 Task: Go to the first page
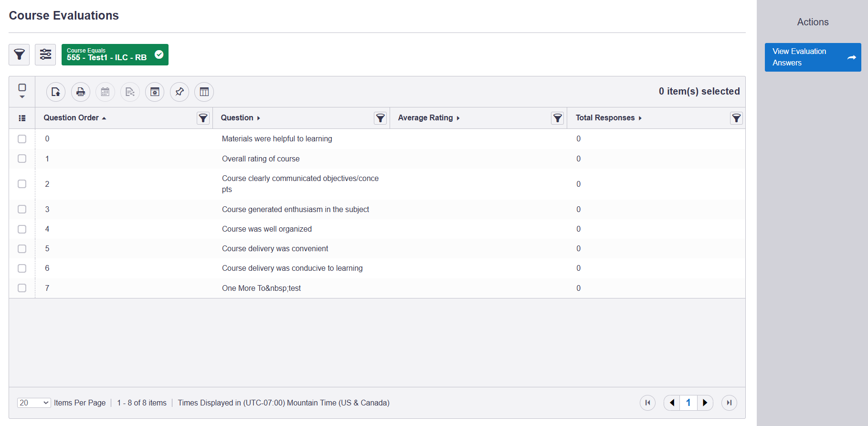pyautogui.click(x=647, y=403)
